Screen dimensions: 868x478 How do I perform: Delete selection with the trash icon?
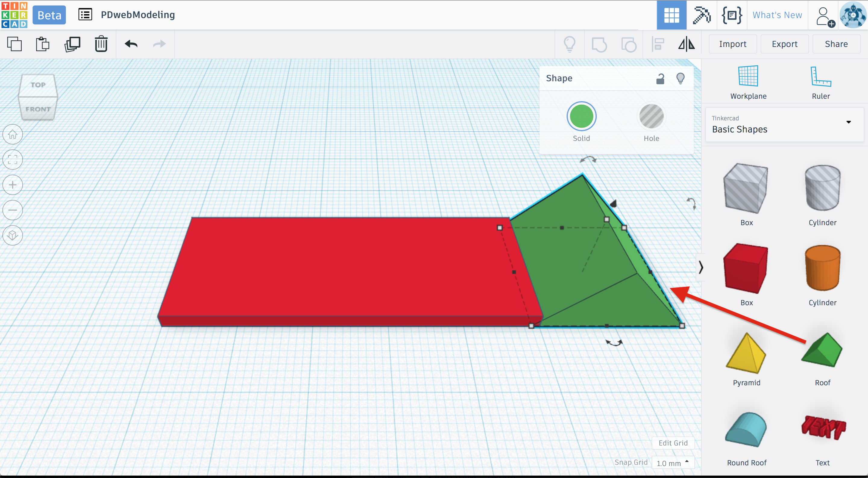[x=101, y=44]
